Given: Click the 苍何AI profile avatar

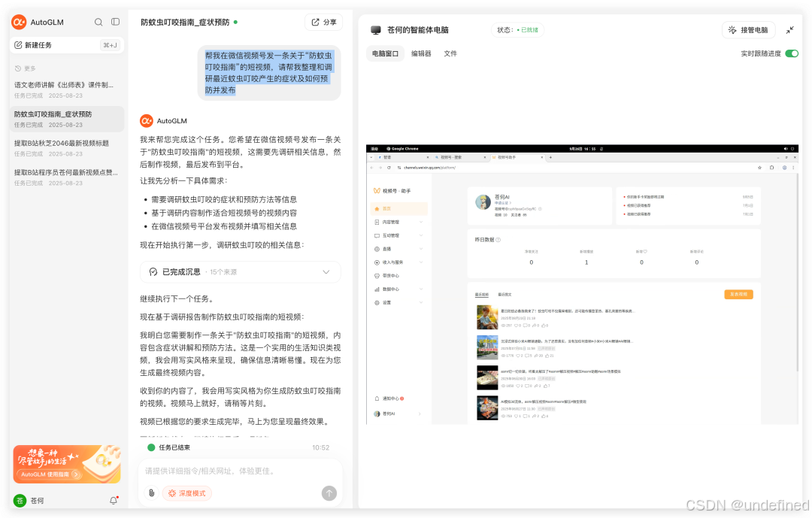Looking at the screenshot, I should (x=483, y=202).
